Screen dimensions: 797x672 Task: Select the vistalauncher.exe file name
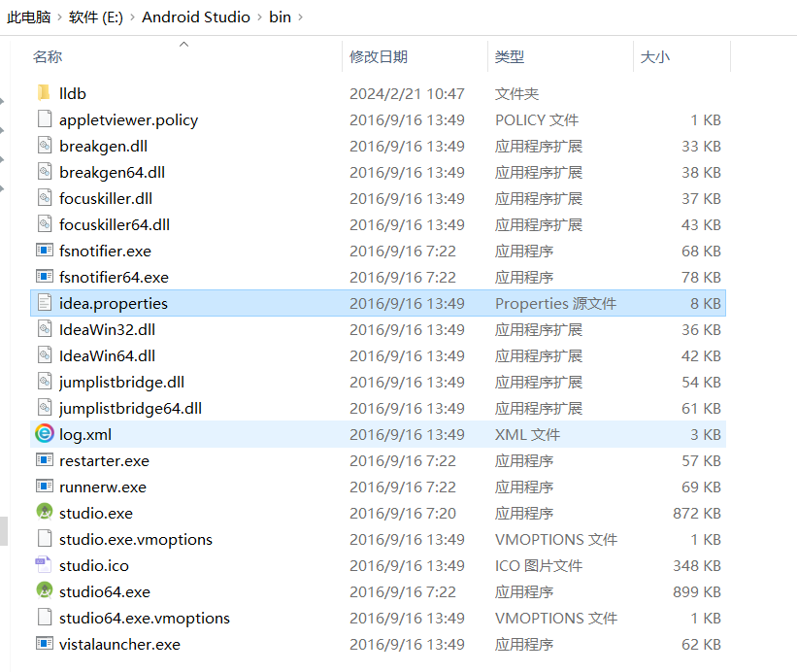pos(119,645)
